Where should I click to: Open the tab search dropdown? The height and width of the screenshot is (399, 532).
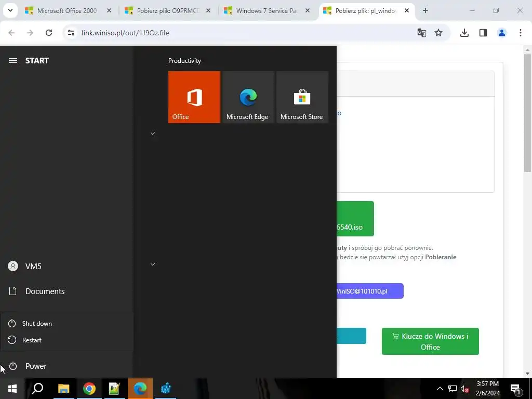(x=10, y=10)
